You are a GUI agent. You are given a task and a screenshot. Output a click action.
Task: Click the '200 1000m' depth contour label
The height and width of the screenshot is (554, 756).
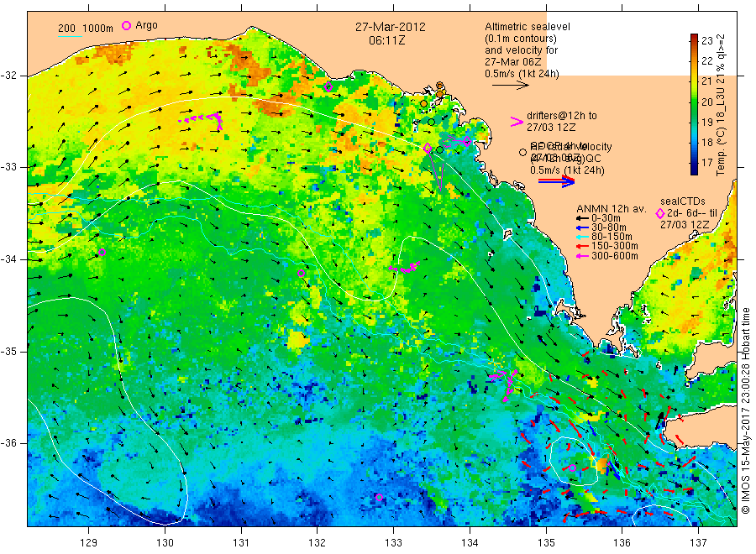coord(86,29)
